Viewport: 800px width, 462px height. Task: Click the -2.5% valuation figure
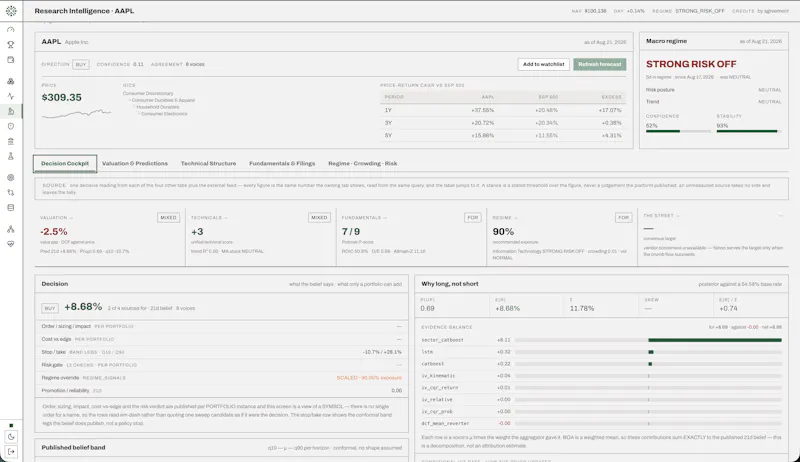(x=54, y=232)
